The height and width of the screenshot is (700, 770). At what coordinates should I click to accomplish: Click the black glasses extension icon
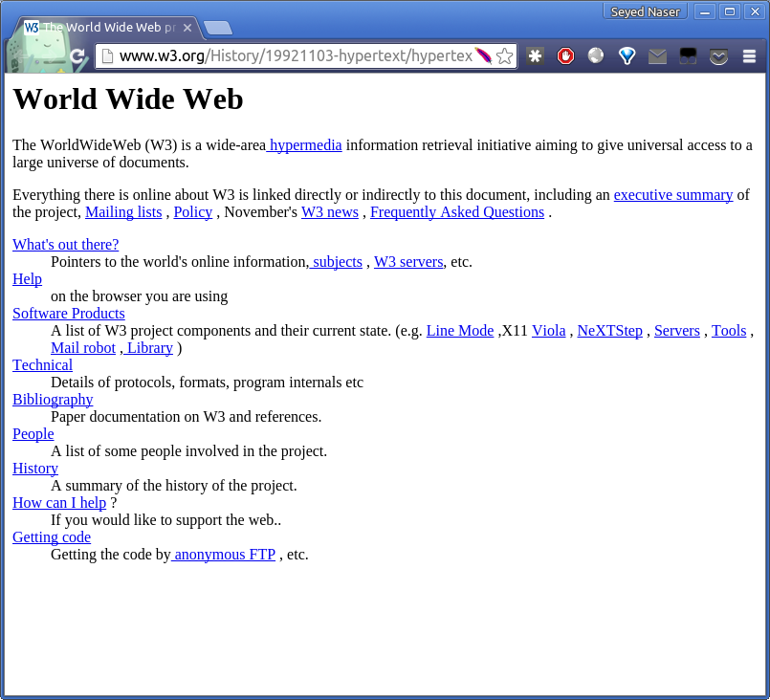click(x=688, y=56)
